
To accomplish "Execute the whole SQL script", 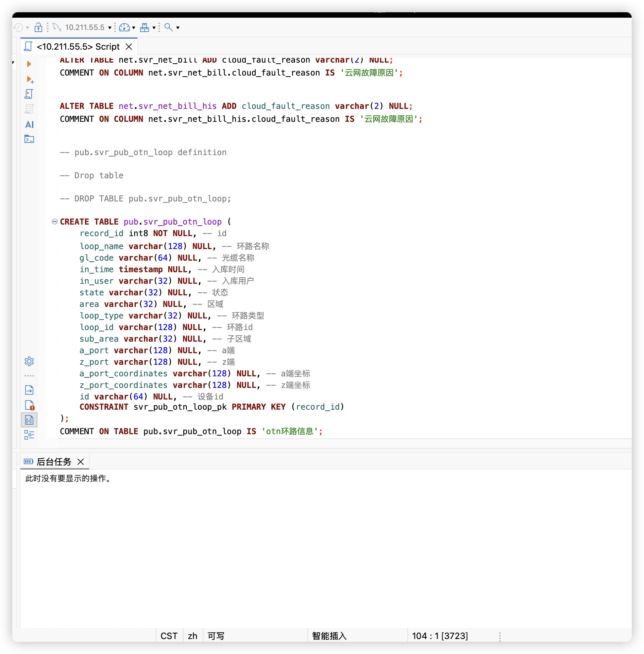I will click(x=29, y=94).
